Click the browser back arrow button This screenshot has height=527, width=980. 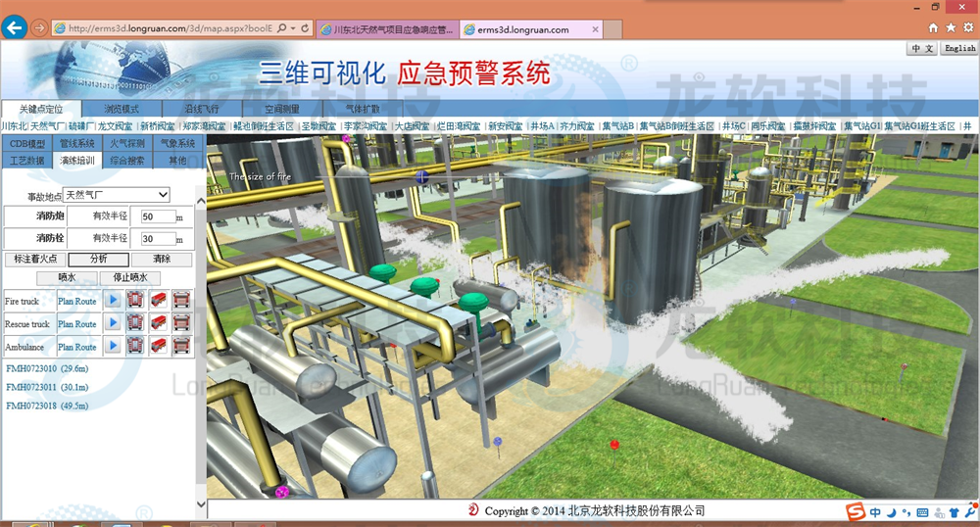coord(15,27)
